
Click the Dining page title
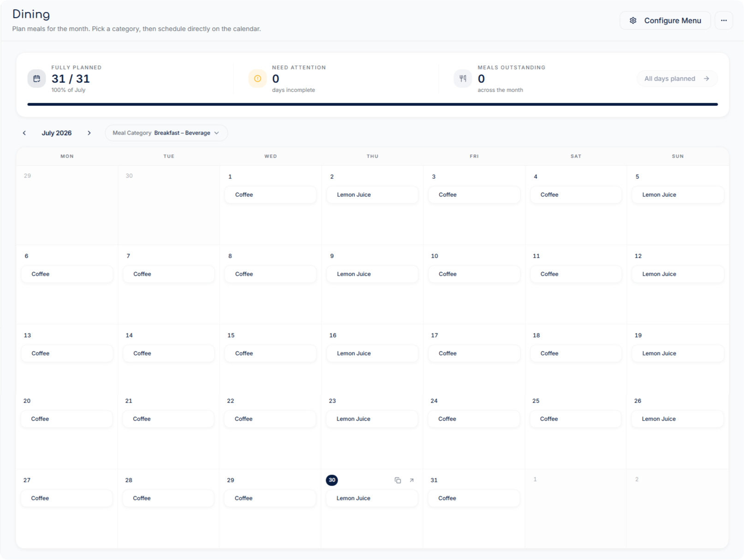click(x=31, y=14)
